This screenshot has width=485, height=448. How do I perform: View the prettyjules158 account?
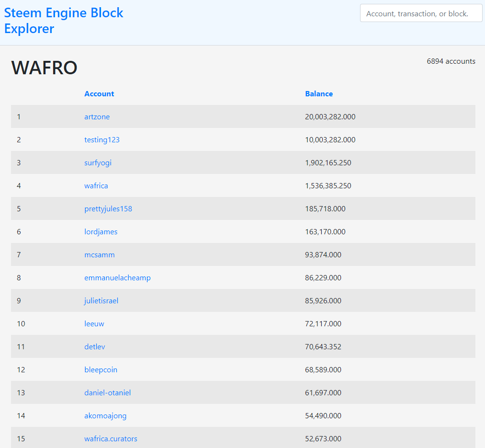pos(108,209)
